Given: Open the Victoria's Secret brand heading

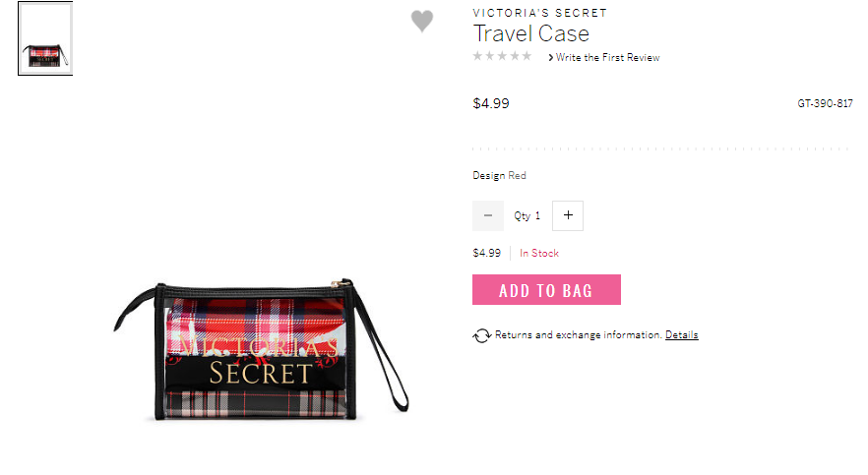Looking at the screenshot, I should (539, 13).
